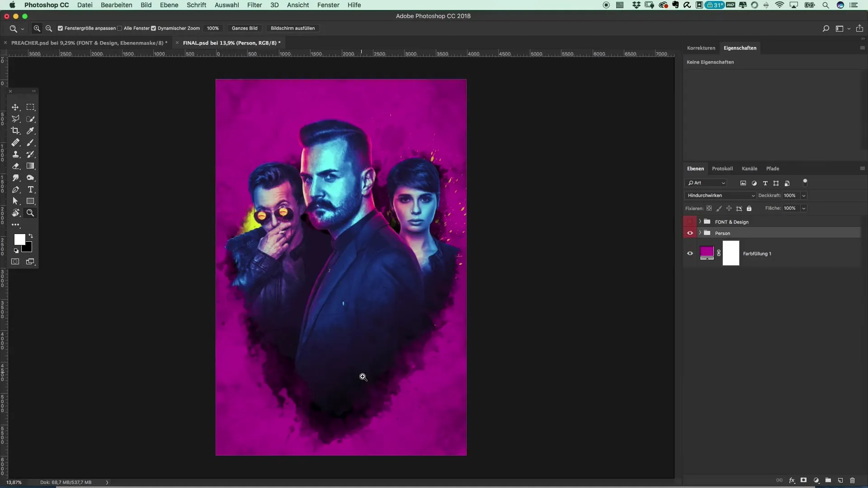
Task: Click the zoom in button in options bar
Action: 37,28
